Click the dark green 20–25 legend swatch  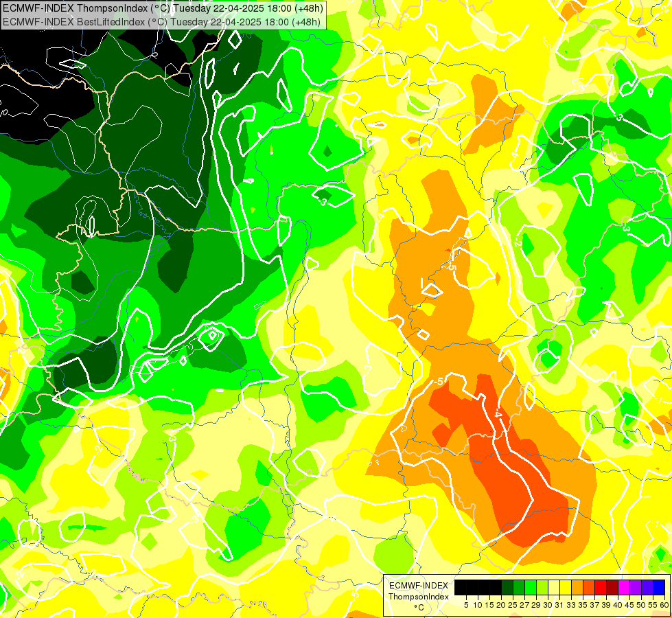click(x=507, y=587)
